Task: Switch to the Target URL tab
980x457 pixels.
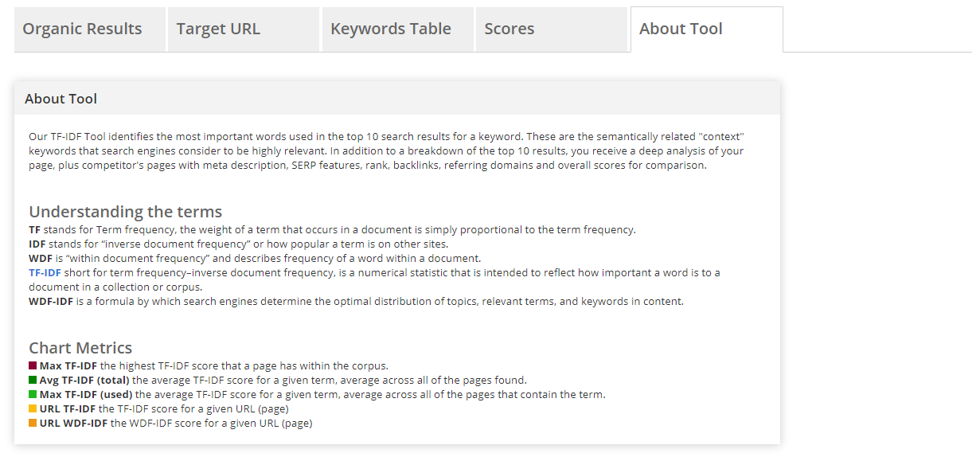Action: click(218, 29)
